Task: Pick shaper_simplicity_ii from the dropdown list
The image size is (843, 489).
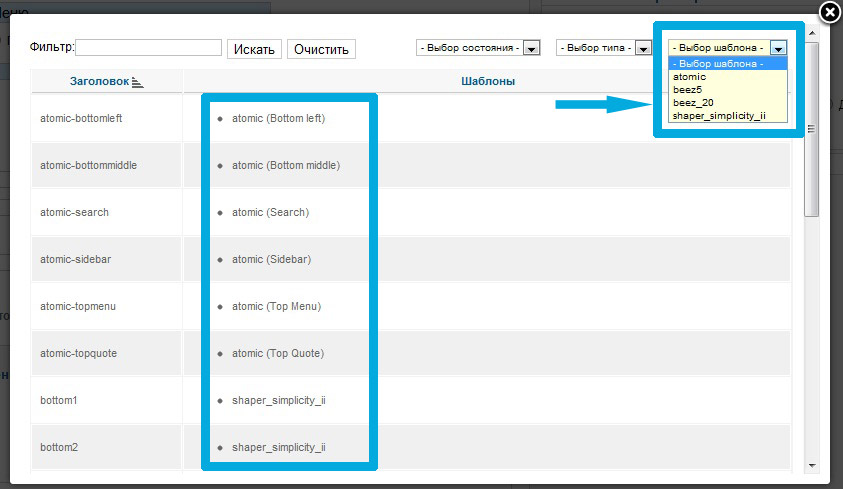Action: [x=718, y=116]
